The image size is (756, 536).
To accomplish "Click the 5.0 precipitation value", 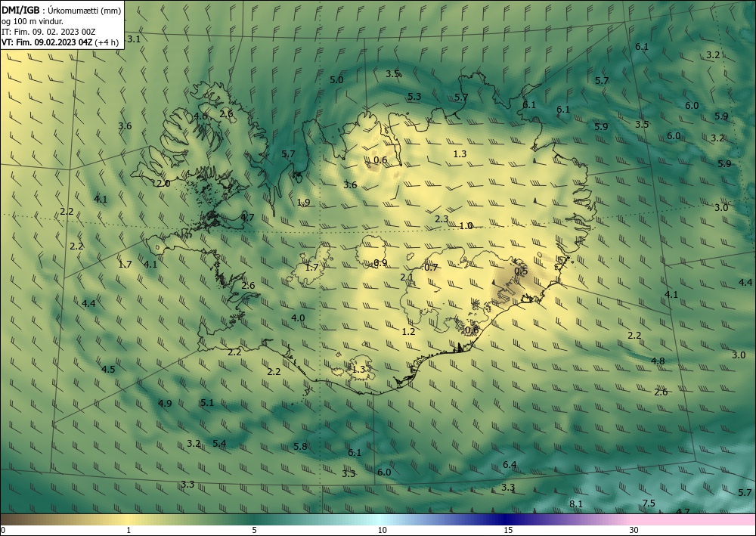I will pos(336,79).
